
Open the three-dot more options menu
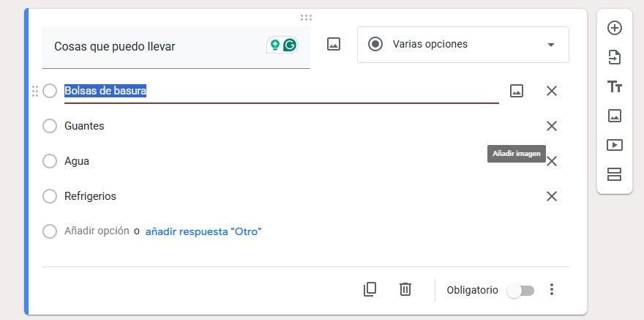(x=553, y=290)
